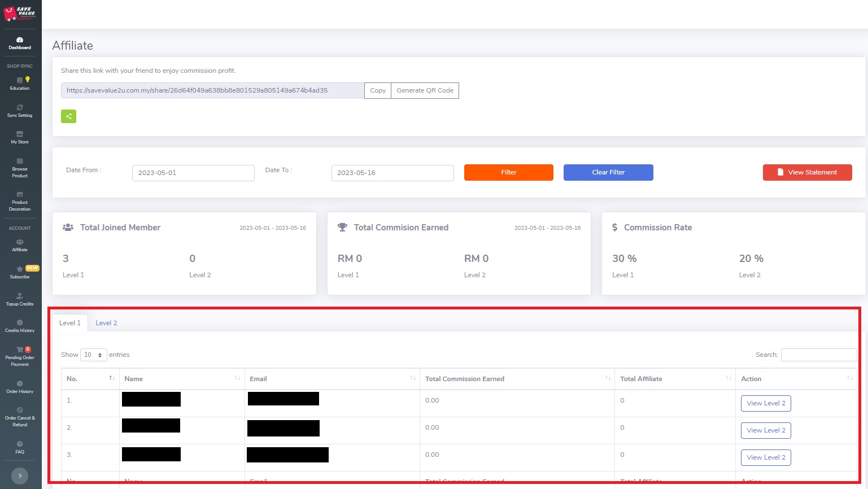Sort table by No. column
The height and width of the screenshot is (489, 868).
pyautogui.click(x=90, y=379)
